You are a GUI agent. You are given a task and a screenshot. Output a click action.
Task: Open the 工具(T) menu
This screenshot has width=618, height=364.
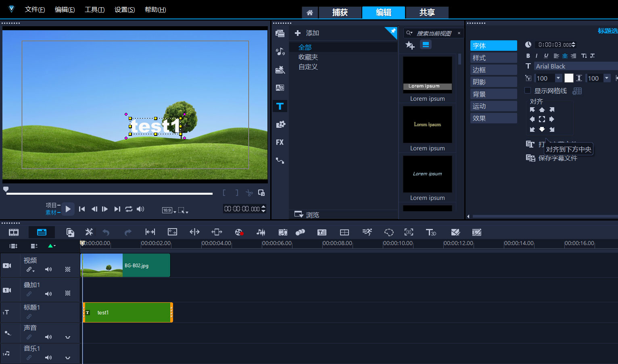[x=94, y=10]
